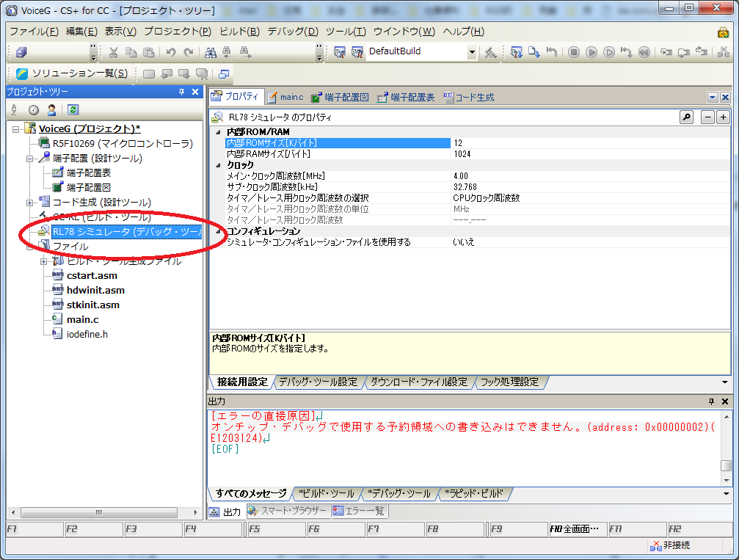Select the Cut icon on the toolbar
Image resolution: width=739 pixels, height=560 pixels.
114,51
